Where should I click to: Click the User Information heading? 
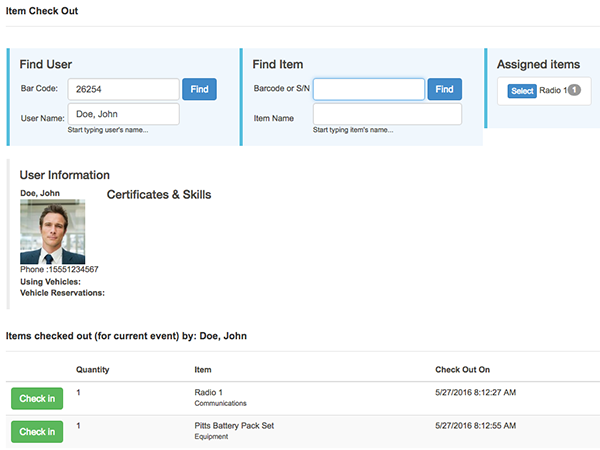pos(65,175)
